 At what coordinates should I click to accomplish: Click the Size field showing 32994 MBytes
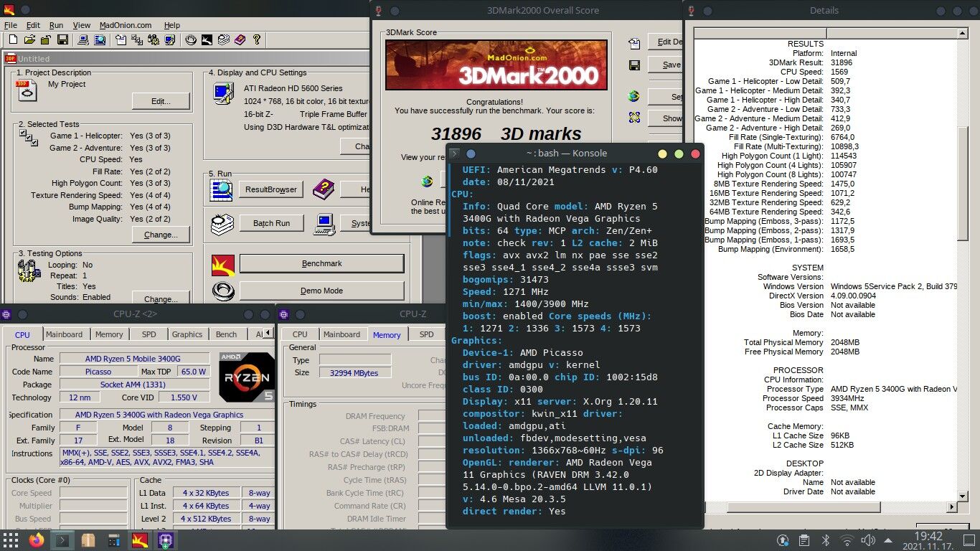[x=354, y=372]
